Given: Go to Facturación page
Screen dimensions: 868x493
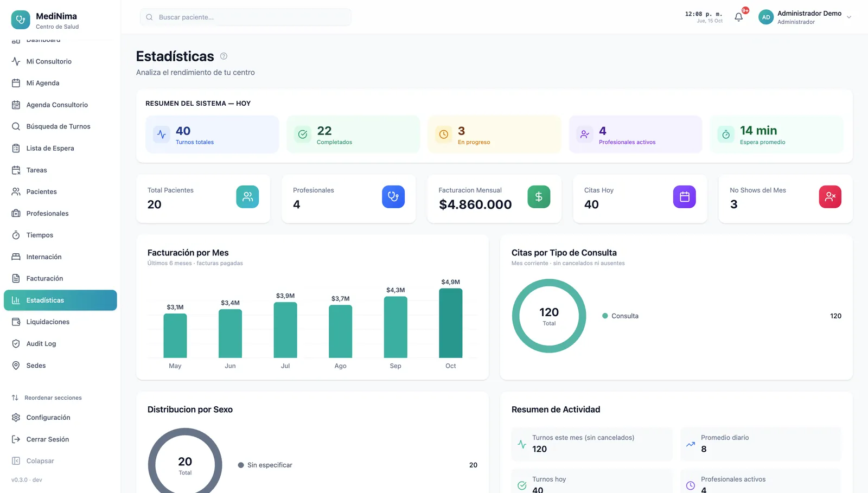Looking at the screenshot, I should (x=60, y=279).
